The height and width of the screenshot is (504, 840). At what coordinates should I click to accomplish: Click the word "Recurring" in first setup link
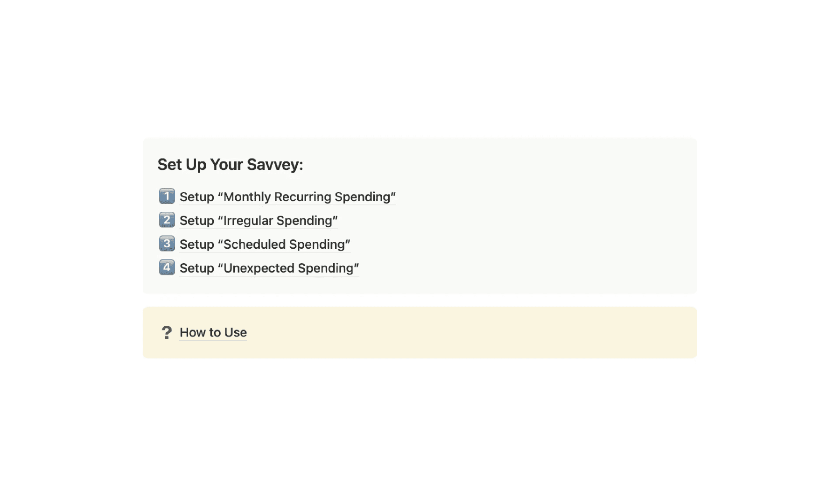click(302, 197)
